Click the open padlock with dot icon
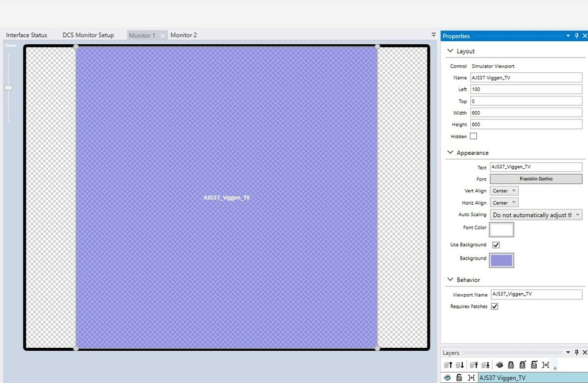588x383 pixels. [x=534, y=365]
